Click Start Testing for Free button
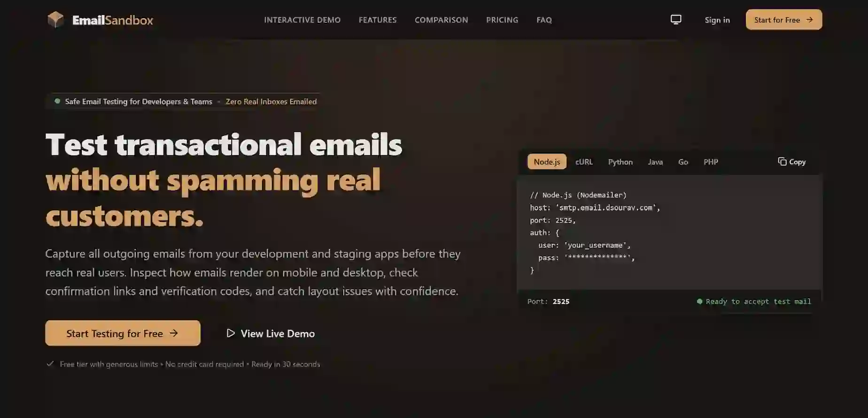Viewport: 868px width, 418px height. pyautogui.click(x=123, y=333)
